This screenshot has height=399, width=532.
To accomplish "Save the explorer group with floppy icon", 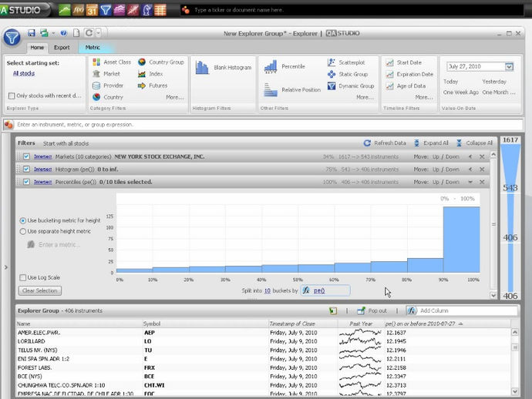I will 32,33.
